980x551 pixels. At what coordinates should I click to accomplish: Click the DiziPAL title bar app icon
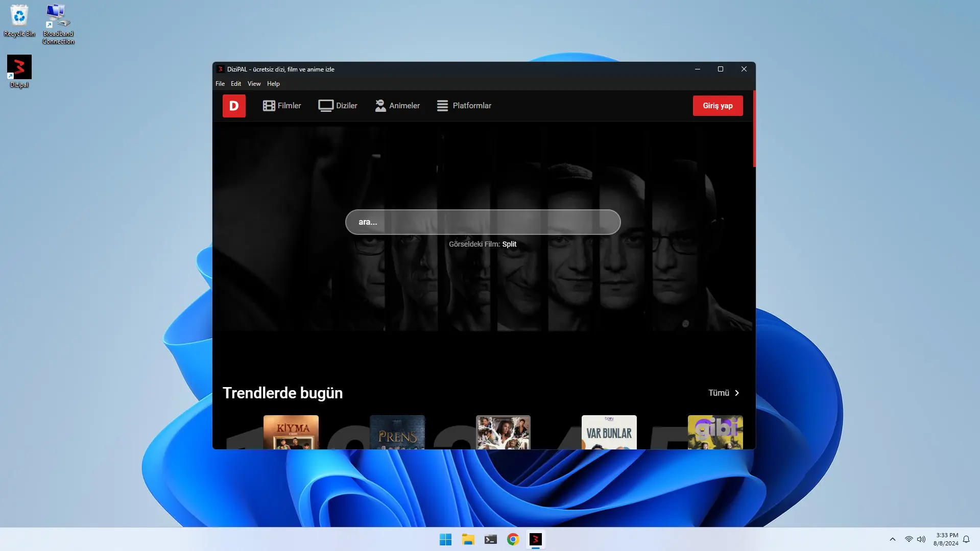click(x=220, y=69)
